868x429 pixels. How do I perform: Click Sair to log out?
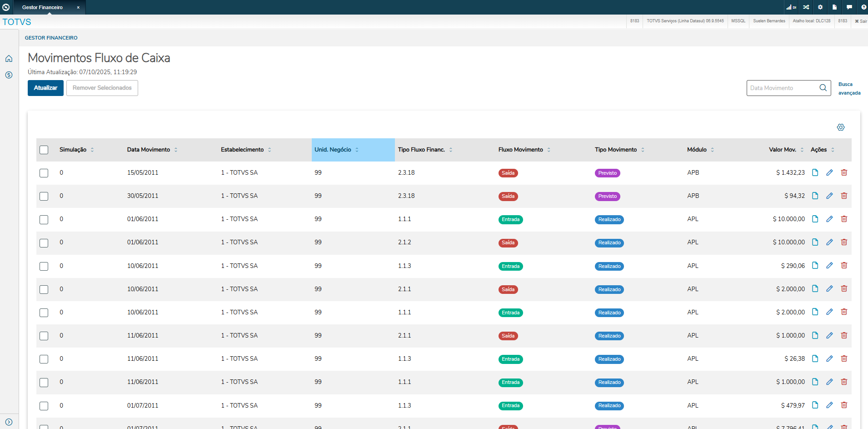tap(861, 21)
